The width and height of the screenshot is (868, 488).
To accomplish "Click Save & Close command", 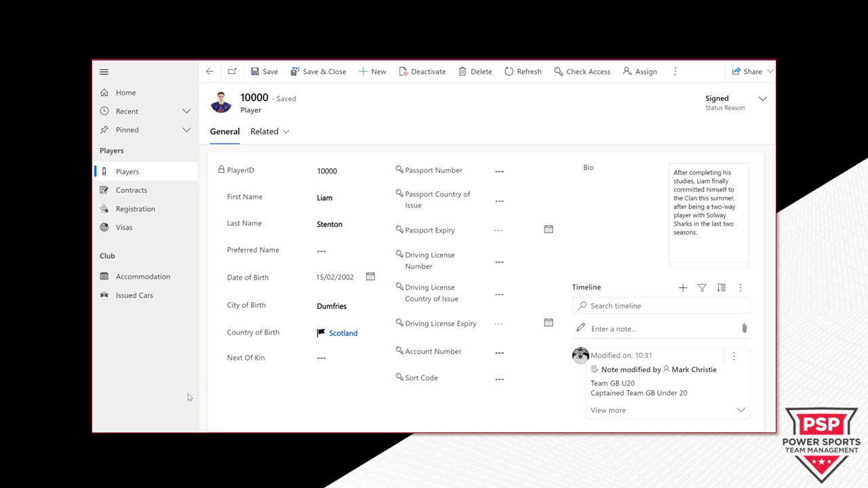I will click(318, 71).
